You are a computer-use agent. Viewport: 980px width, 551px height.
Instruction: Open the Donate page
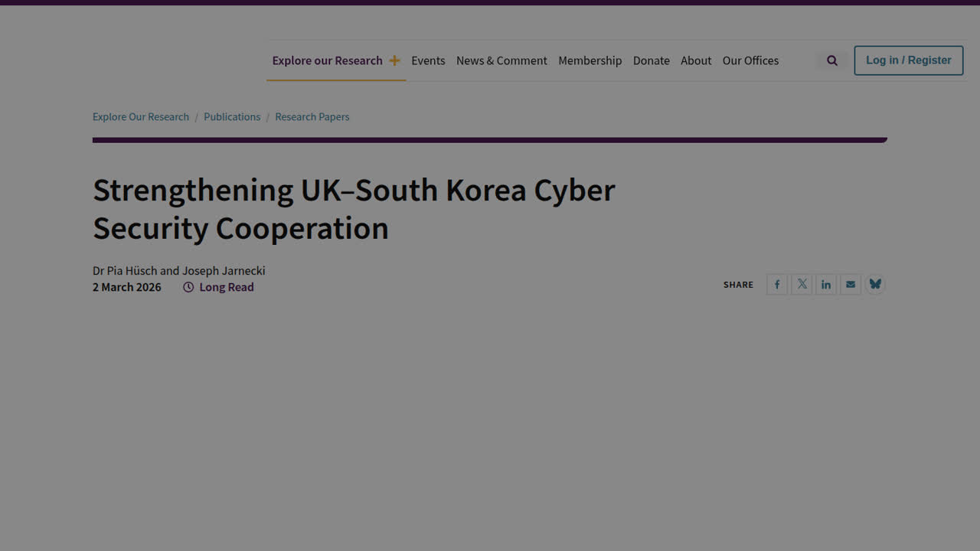pos(652,60)
